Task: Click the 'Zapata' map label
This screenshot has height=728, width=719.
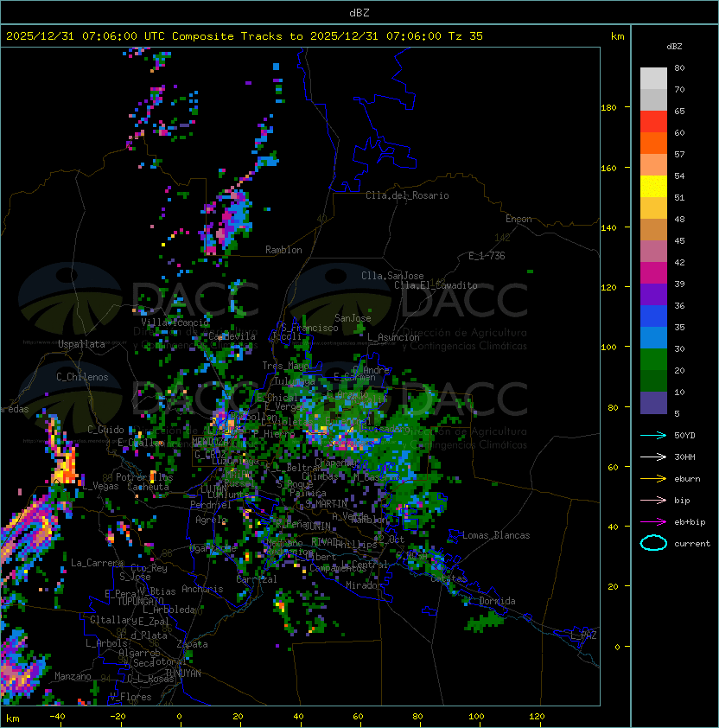Action: pos(192,644)
